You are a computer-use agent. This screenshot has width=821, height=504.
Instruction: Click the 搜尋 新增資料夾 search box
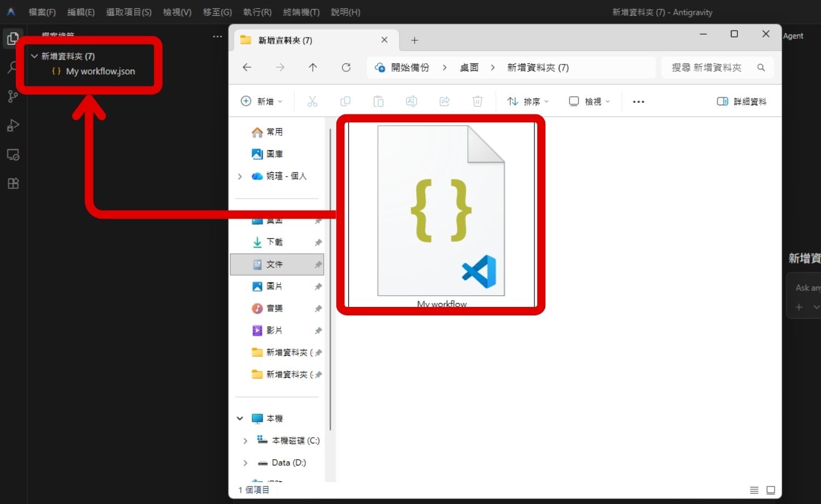pos(711,67)
